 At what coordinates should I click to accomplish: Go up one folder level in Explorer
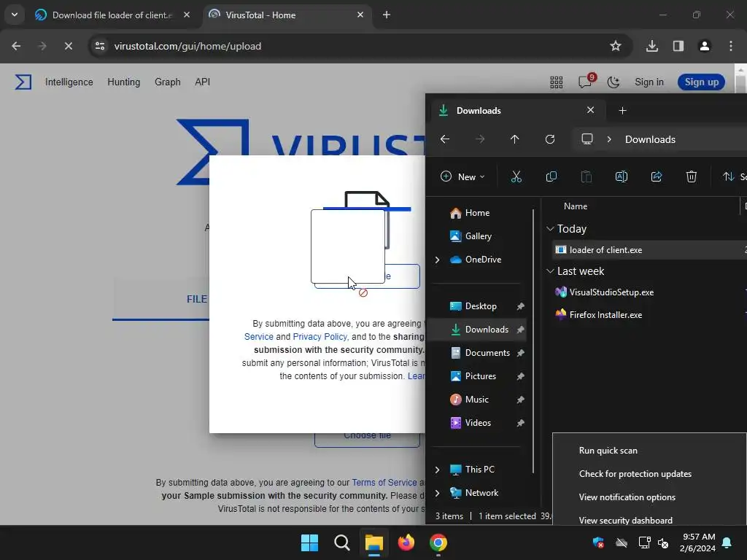[514, 139]
